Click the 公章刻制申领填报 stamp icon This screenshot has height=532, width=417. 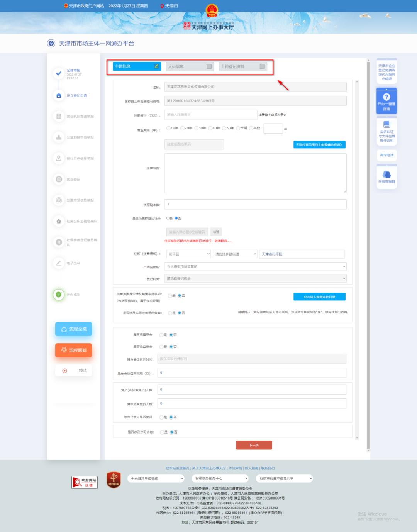pyautogui.click(x=59, y=137)
